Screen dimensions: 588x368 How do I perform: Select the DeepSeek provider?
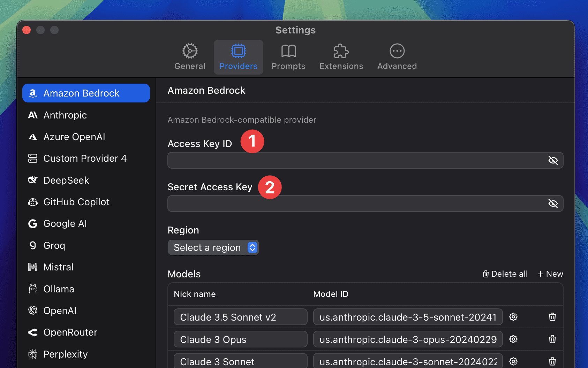[x=66, y=181]
